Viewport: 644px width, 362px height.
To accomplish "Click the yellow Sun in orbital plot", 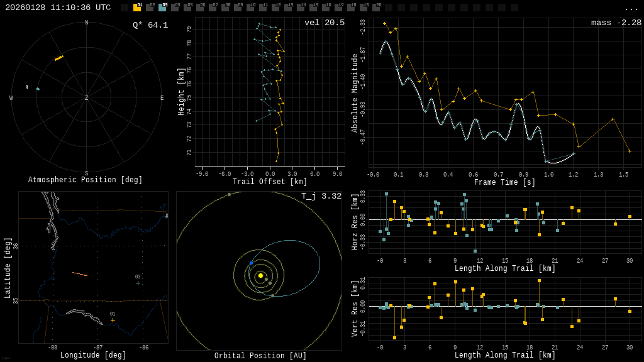I will click(260, 275).
